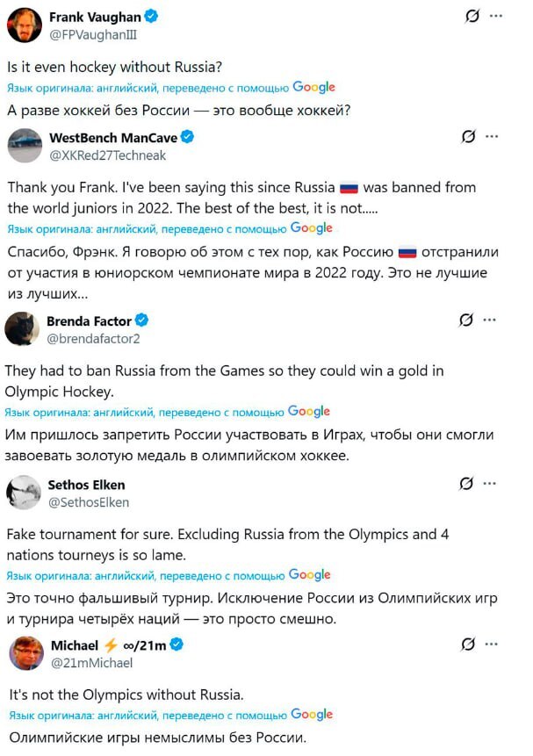Screen dimensions: 533x756
Task: Click Michael's profile avatar
Action: coord(26,654)
